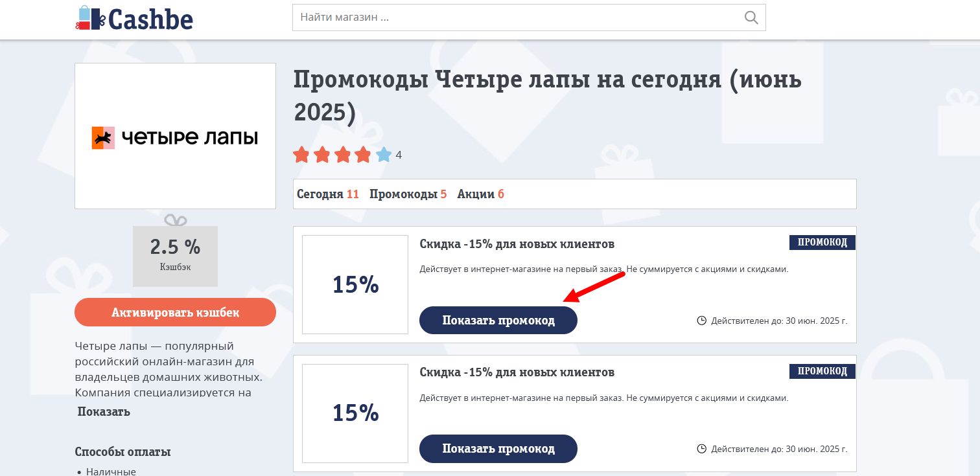Click 'Показать промокод' in first offer
This screenshot has width=980, height=476.
(x=498, y=320)
